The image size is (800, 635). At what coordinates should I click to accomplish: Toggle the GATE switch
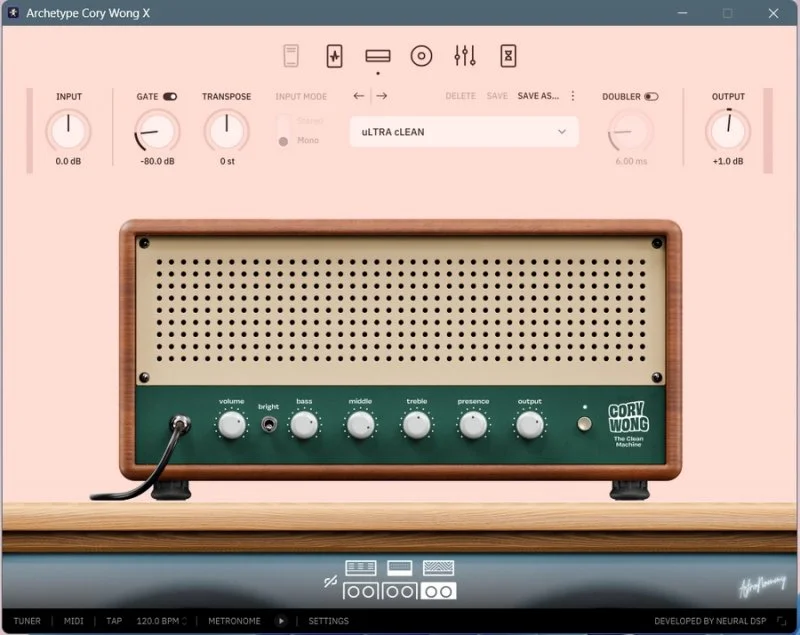(x=170, y=96)
